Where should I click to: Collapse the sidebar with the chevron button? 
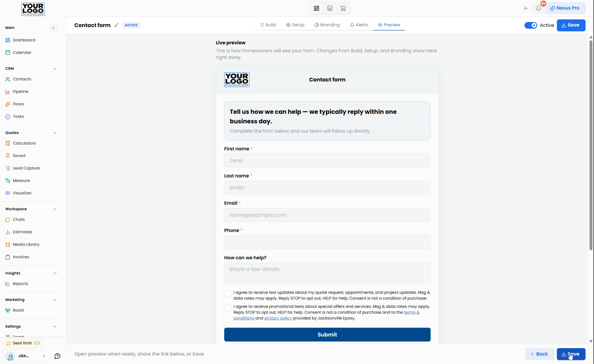(53, 28)
